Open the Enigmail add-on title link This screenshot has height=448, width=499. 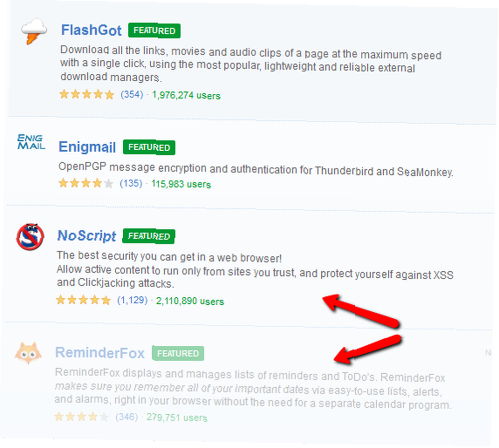(x=87, y=147)
